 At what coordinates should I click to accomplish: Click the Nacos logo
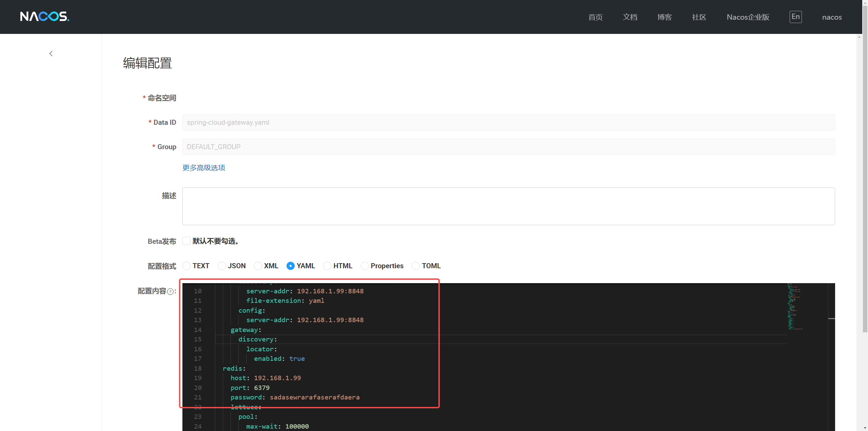[x=44, y=16]
